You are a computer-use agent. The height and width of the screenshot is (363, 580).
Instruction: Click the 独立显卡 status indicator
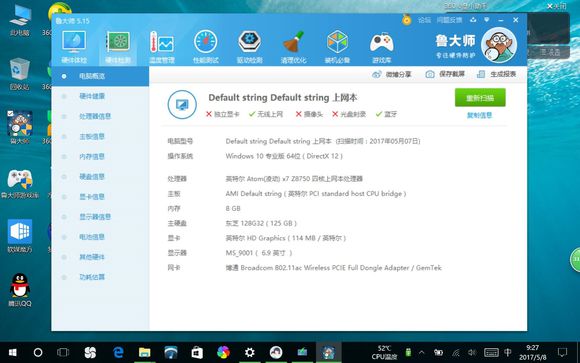(223, 114)
